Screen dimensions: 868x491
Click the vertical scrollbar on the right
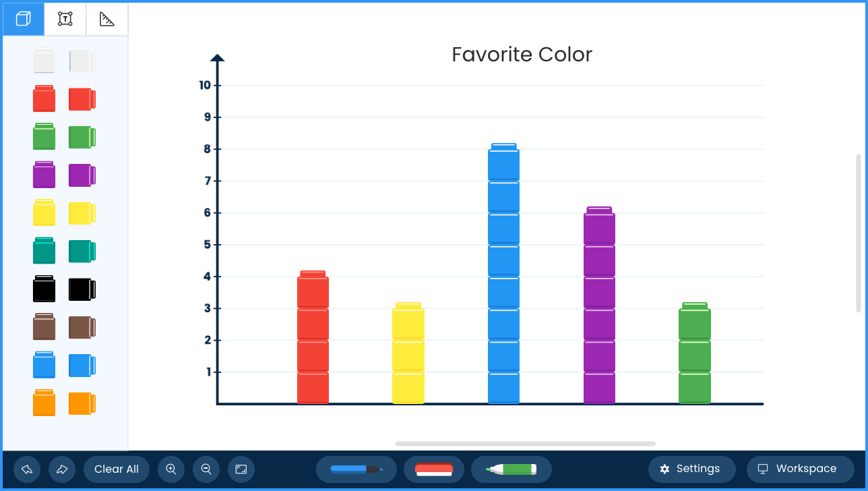pyautogui.click(x=859, y=233)
